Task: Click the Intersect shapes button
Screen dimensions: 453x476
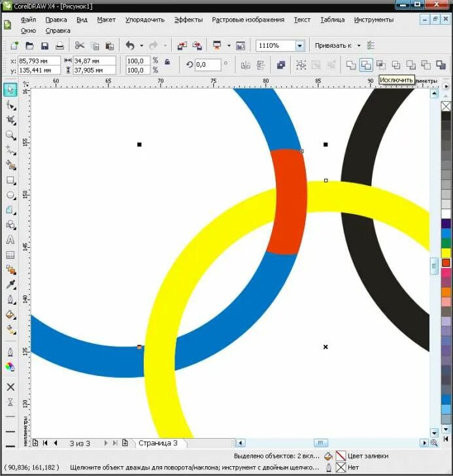Action: (381, 65)
